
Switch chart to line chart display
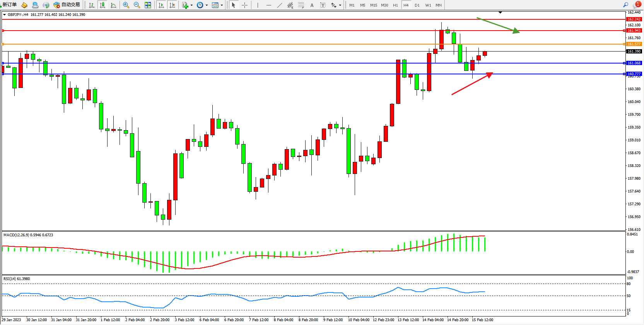(x=113, y=5)
